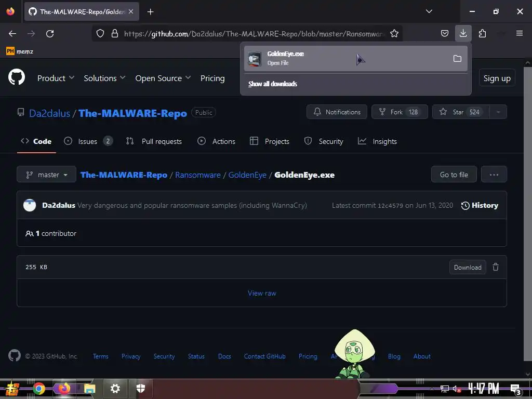This screenshot has width=532, height=399.
Task: Open the footer Terms link
Action: (100, 356)
